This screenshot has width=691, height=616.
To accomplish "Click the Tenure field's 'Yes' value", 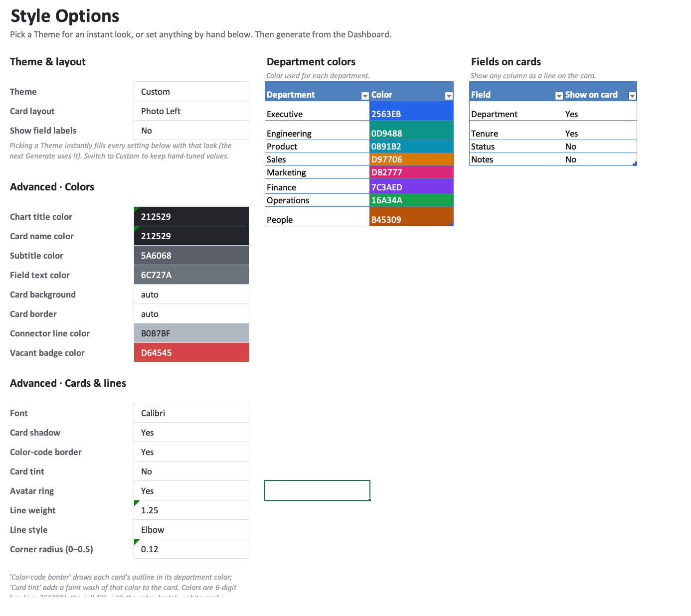I will [x=600, y=130].
